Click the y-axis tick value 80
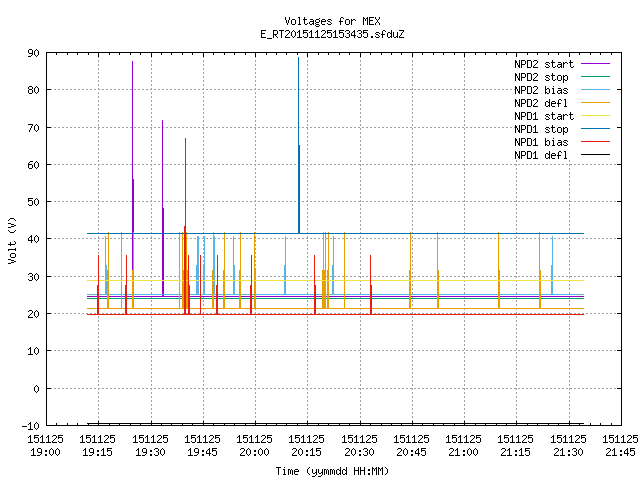 [x=33, y=90]
